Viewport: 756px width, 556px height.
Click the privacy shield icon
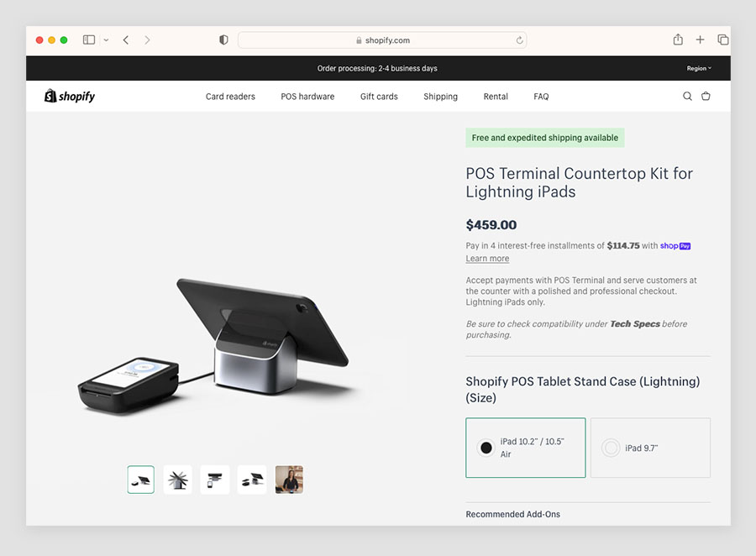click(223, 40)
